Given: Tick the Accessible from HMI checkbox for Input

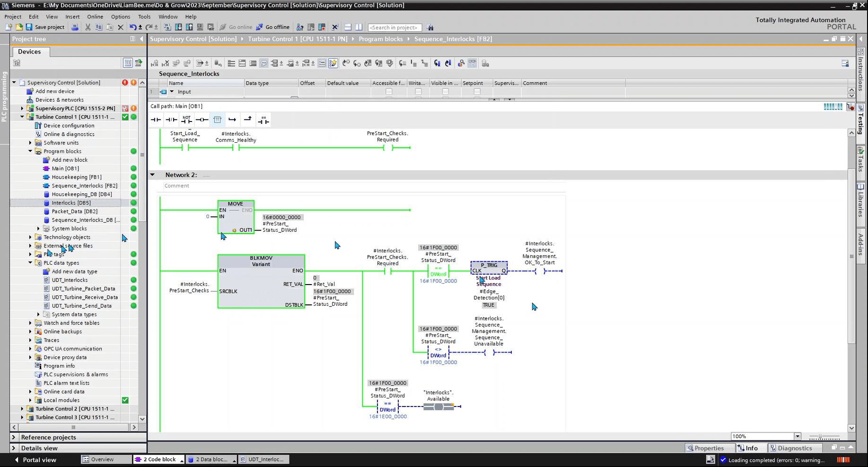Looking at the screenshot, I should point(389,92).
